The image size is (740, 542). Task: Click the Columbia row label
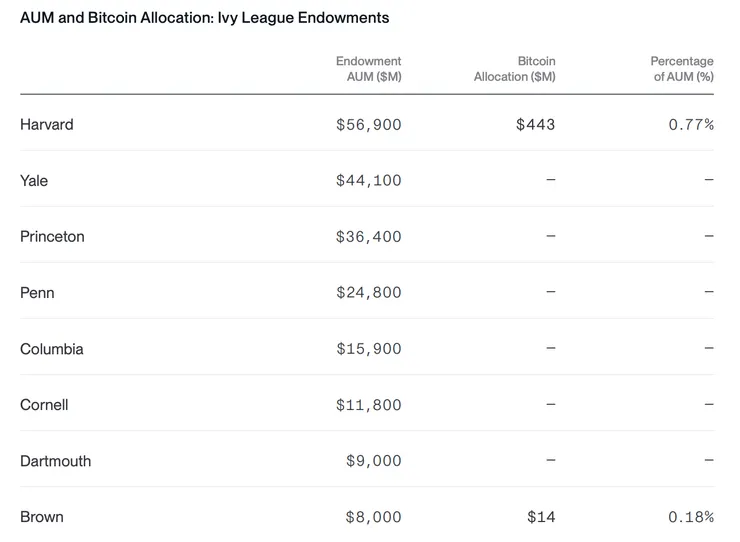coord(52,349)
